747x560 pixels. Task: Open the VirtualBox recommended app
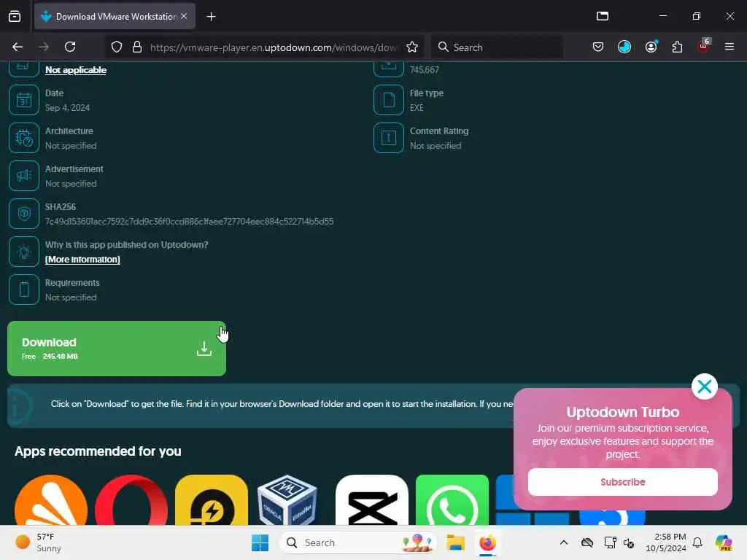(287, 500)
